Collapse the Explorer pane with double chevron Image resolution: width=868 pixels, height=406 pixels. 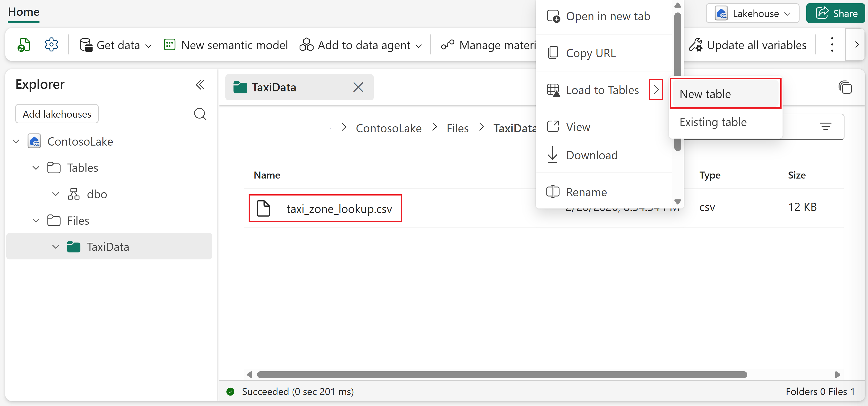point(200,84)
